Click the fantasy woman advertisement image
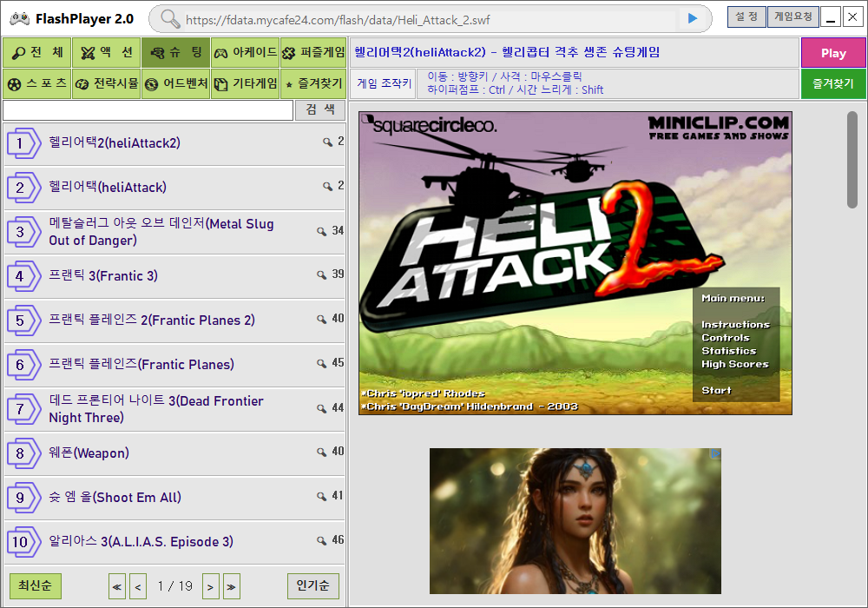The image size is (868, 608). 575,521
